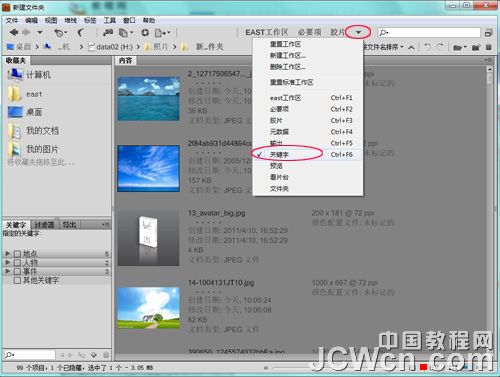The height and width of the screenshot is (377, 500).
Task: Click EAST工作区 workspace button
Action: pyautogui.click(x=266, y=32)
